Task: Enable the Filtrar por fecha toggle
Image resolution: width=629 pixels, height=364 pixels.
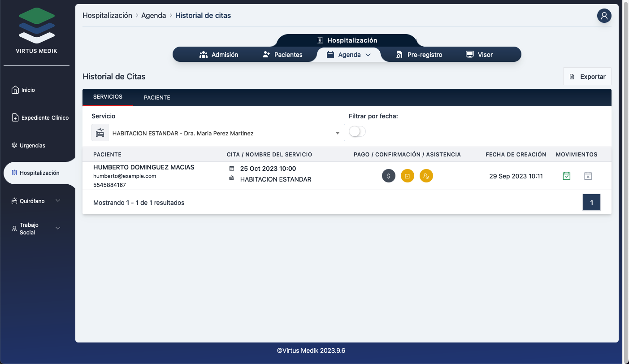Action: pyautogui.click(x=357, y=131)
